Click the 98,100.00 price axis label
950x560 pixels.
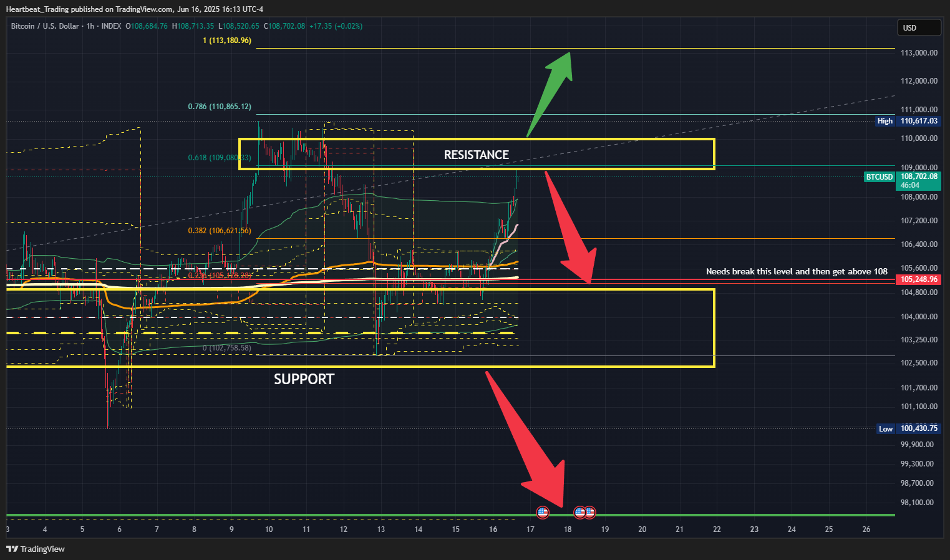[917, 503]
